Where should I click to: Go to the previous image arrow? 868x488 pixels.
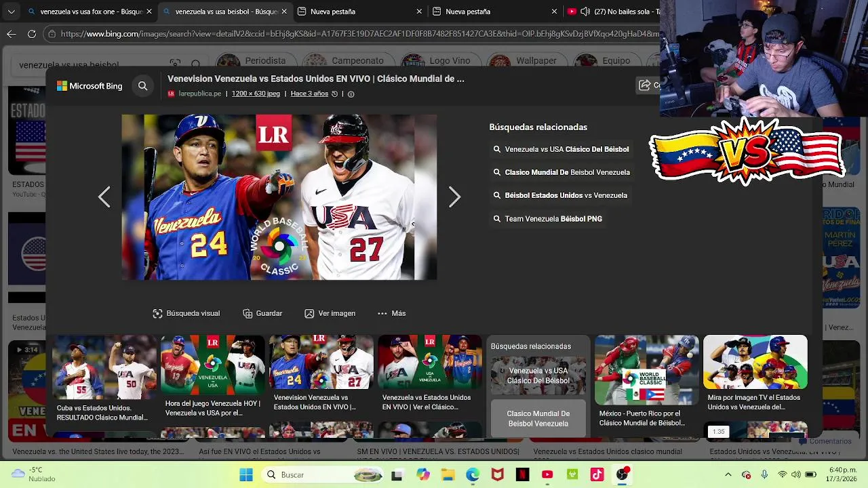[104, 197]
